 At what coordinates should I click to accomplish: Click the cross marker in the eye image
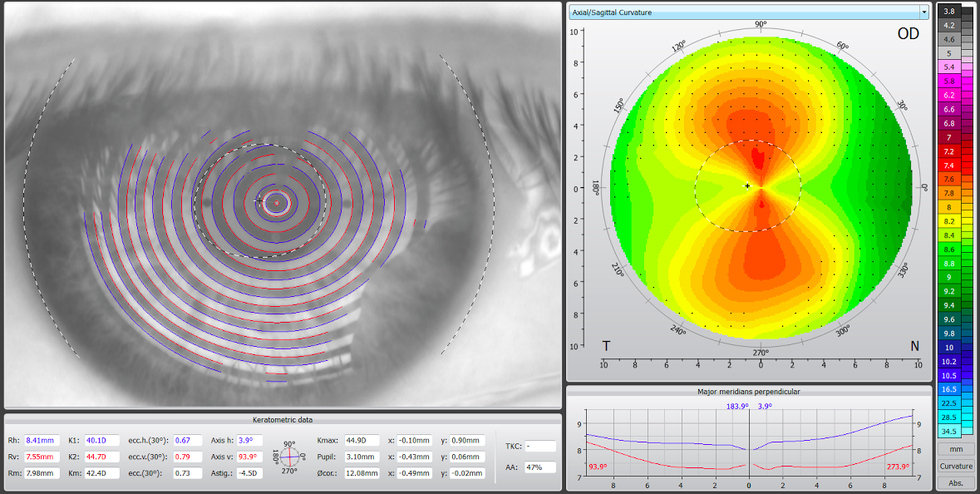(259, 200)
